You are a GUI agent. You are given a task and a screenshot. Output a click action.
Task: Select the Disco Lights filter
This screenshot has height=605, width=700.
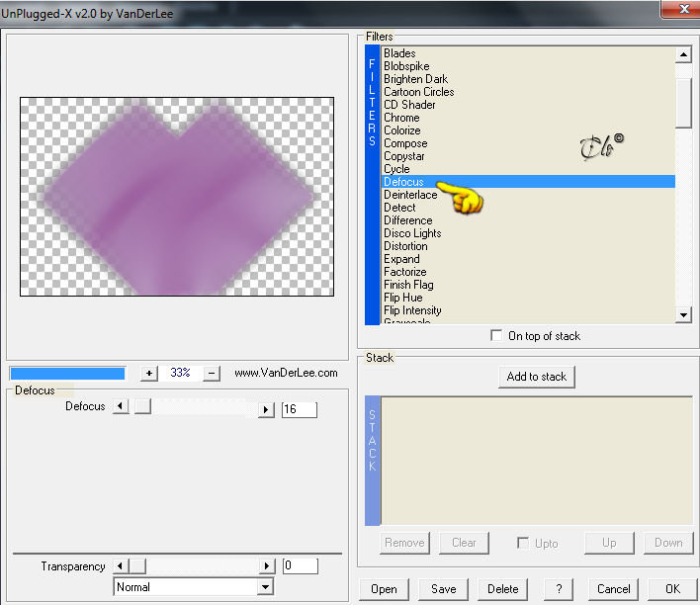[412, 233]
